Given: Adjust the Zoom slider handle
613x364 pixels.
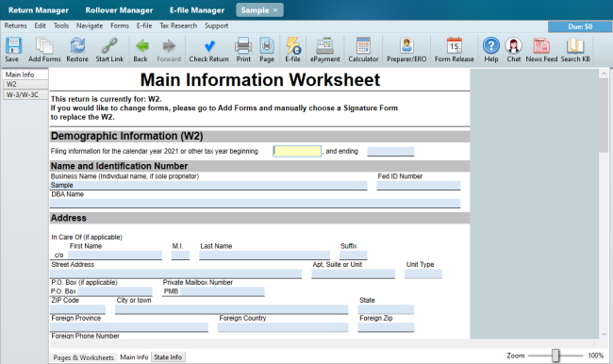Looking at the screenshot, I should click(x=555, y=356).
